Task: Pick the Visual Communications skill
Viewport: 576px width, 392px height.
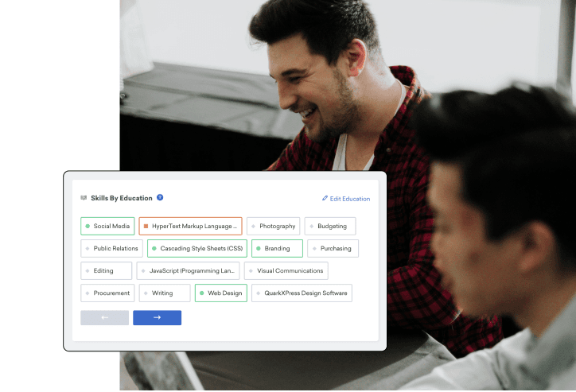Action: 286,271
